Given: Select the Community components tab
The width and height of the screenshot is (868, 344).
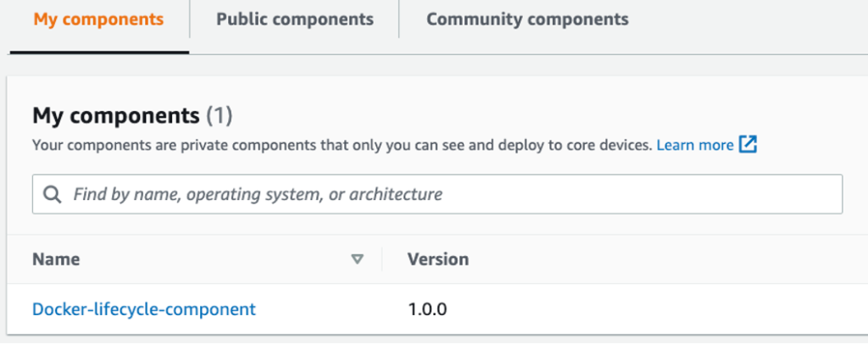Looking at the screenshot, I should pyautogui.click(x=527, y=19).
